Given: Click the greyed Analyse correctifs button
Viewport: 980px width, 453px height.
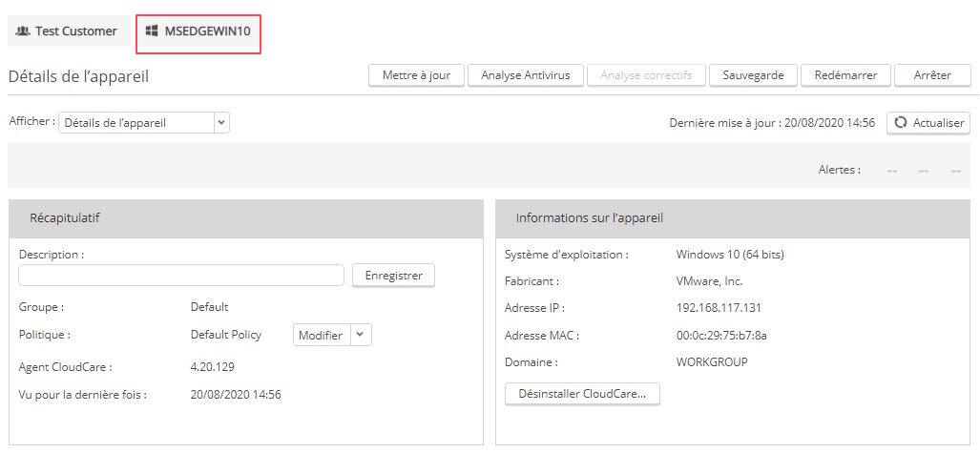Looking at the screenshot, I should tap(646, 75).
